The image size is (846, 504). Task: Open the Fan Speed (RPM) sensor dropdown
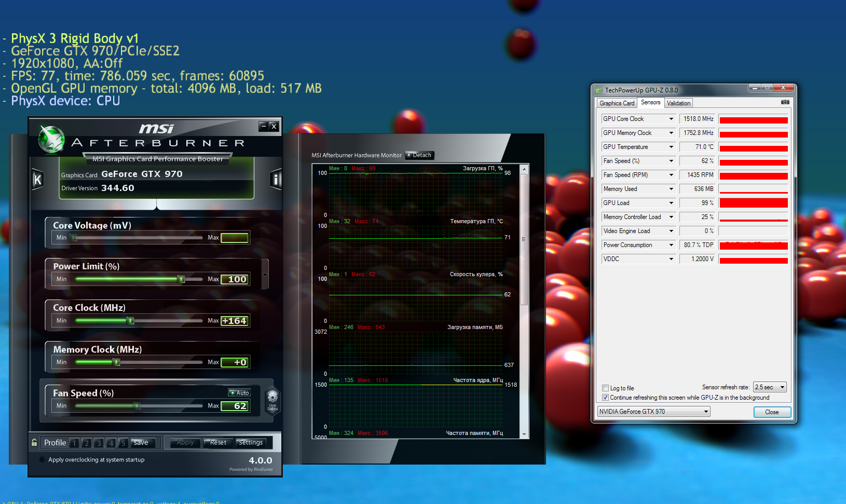(671, 175)
